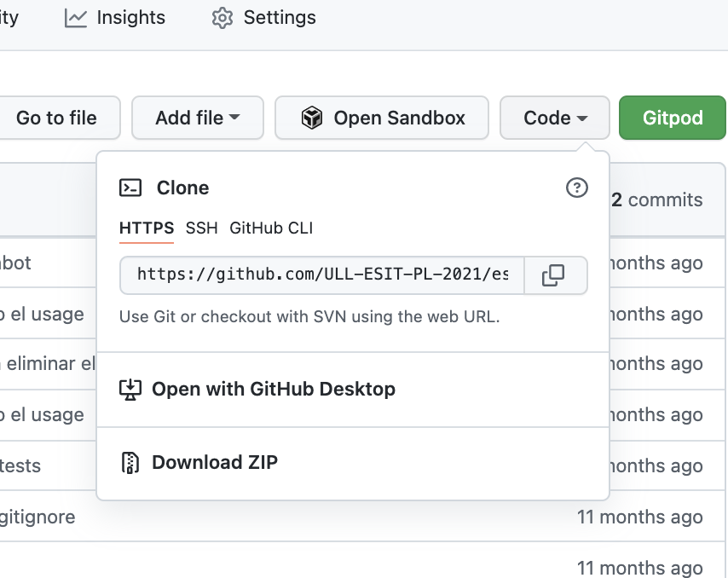
Task: Select the HTTPS clone tab
Action: point(147,228)
